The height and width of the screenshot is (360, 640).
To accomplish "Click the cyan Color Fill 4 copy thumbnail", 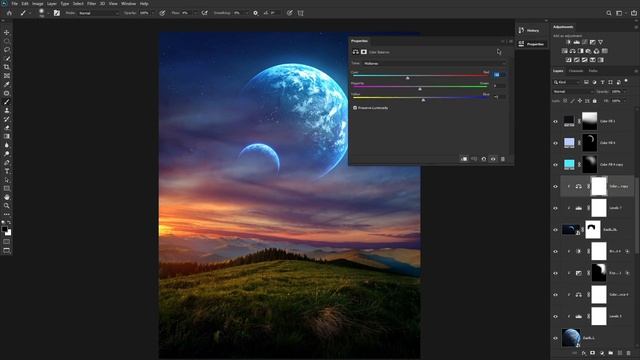I will coord(569,164).
